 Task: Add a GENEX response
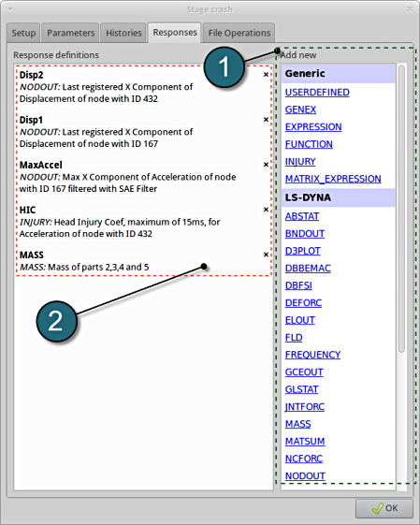pos(300,109)
